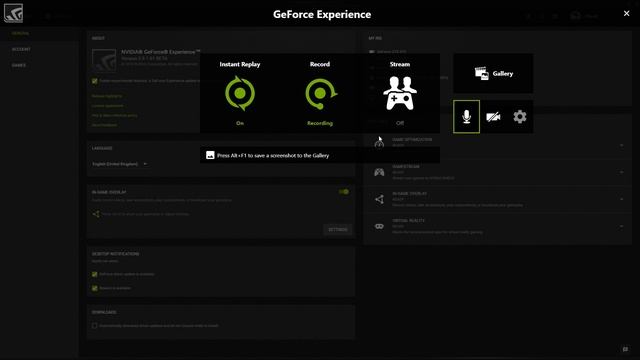This screenshot has width=640, height=360.
Task: Click the Record tile showing Recording
Action: point(320,93)
